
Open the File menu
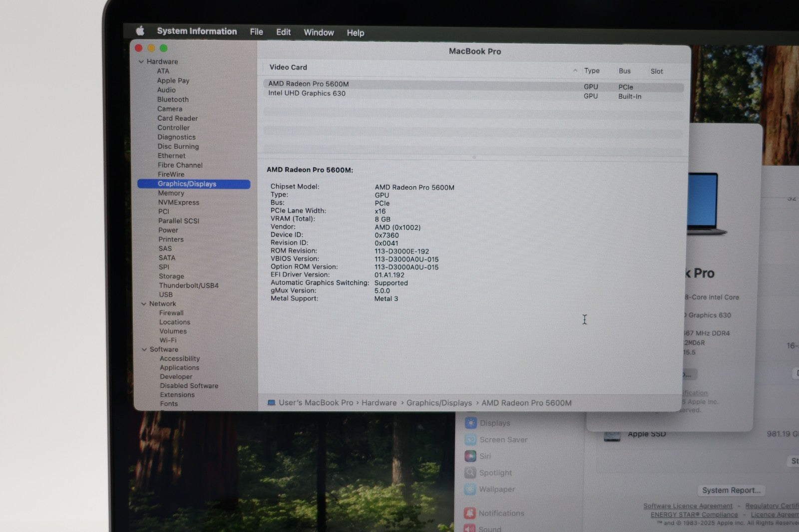257,32
